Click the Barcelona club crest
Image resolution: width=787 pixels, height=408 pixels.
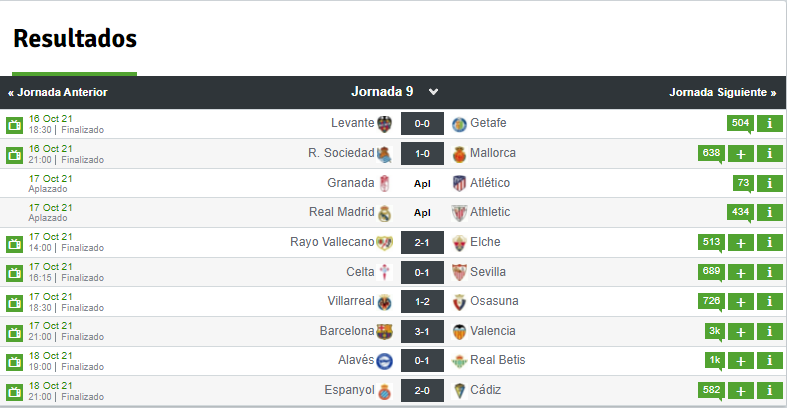click(384, 331)
